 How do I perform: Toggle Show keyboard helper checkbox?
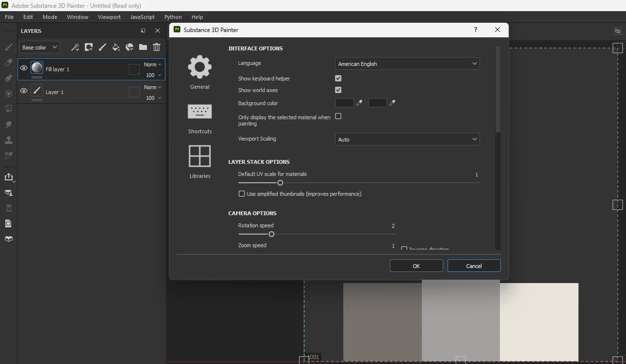[x=338, y=78]
